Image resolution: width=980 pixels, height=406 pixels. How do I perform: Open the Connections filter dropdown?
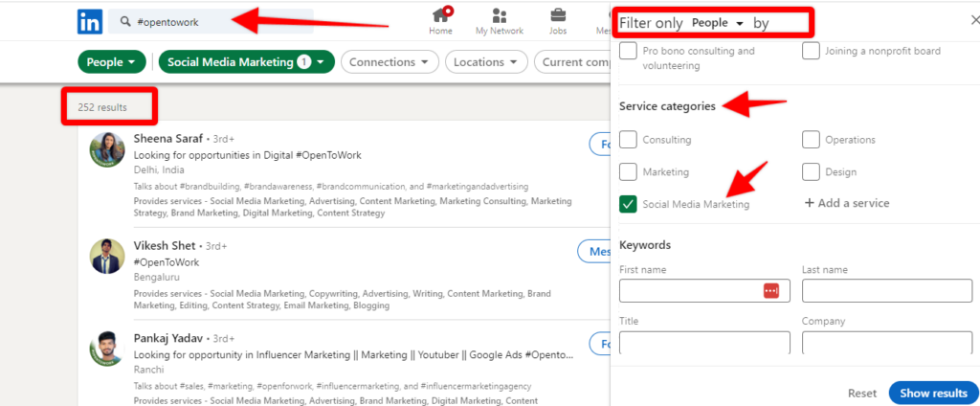click(390, 62)
